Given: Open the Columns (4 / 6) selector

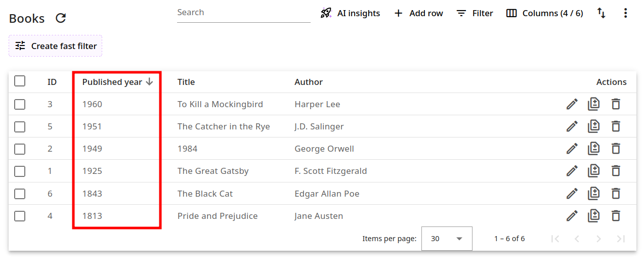Looking at the screenshot, I should point(544,13).
